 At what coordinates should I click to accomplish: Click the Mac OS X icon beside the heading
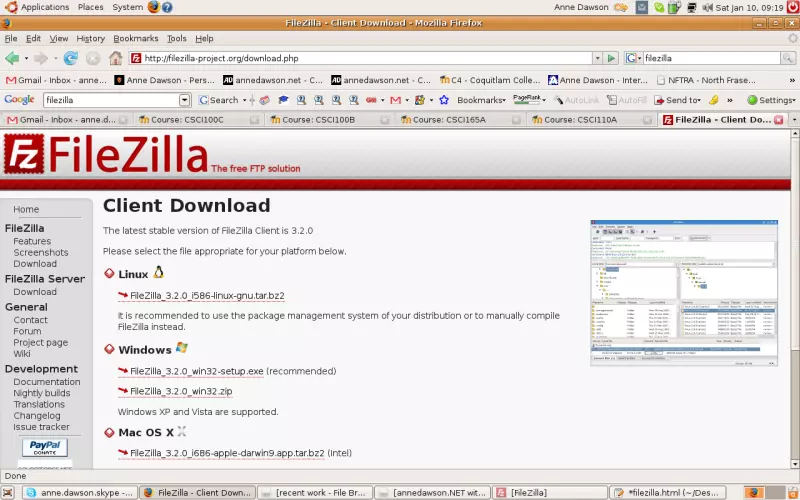tap(182, 431)
